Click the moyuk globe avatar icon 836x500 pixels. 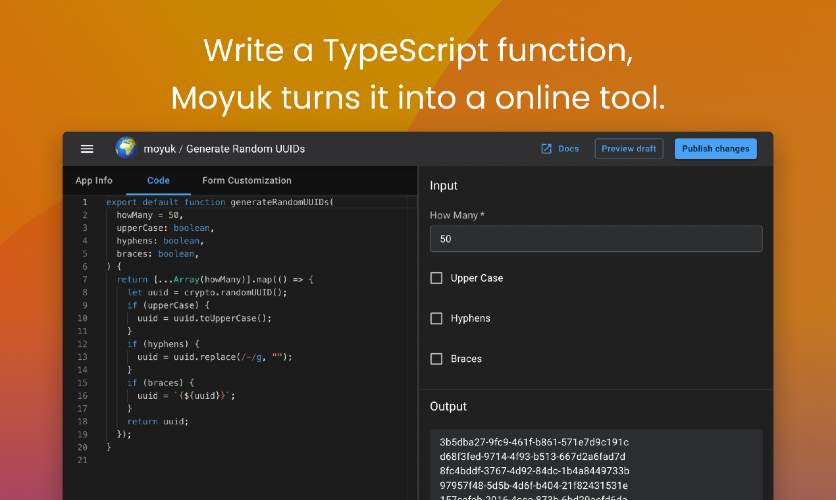(126, 148)
